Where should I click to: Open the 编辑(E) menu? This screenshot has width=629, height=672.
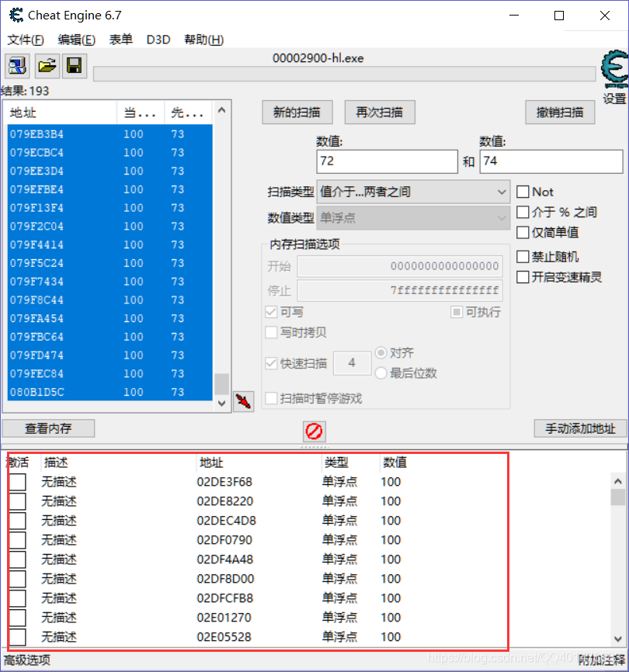(x=77, y=40)
